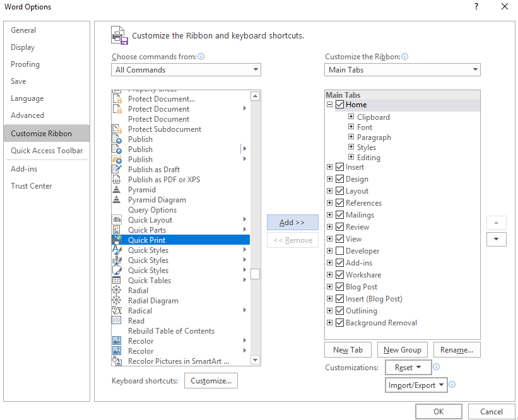Click the Radial Diagram command icon
The width and height of the screenshot is (518, 420).
click(x=117, y=301)
